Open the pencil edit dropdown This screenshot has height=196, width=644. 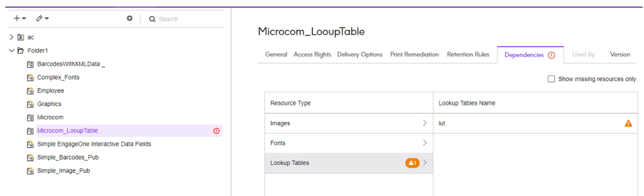[42, 19]
